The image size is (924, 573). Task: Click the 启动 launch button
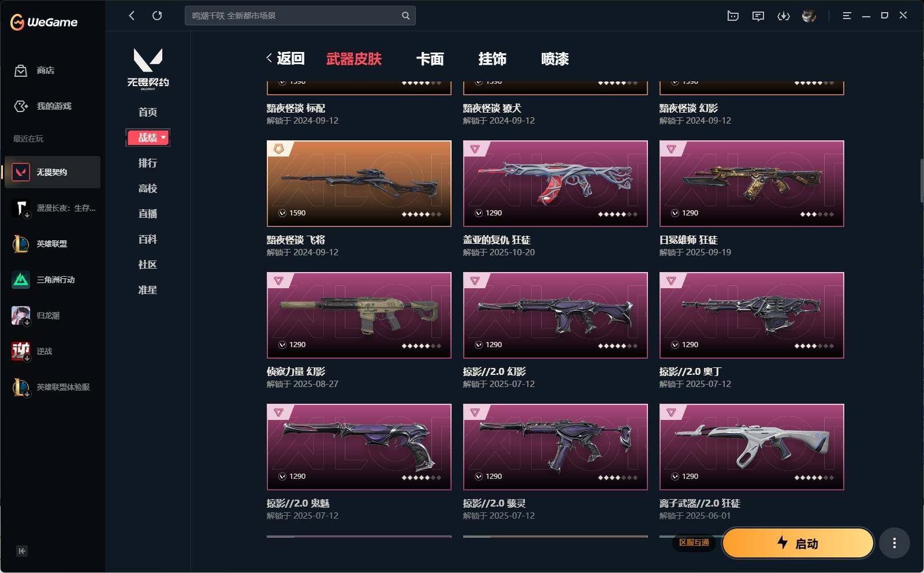point(798,543)
